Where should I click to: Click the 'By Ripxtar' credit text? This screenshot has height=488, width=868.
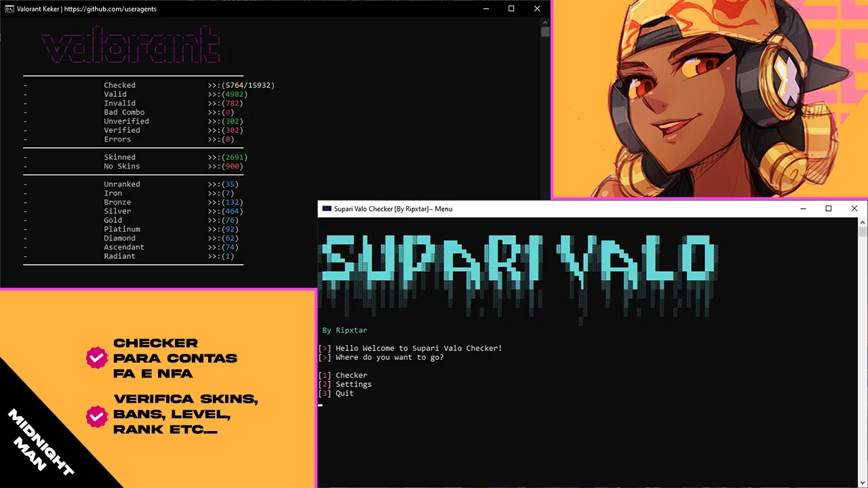(x=344, y=330)
